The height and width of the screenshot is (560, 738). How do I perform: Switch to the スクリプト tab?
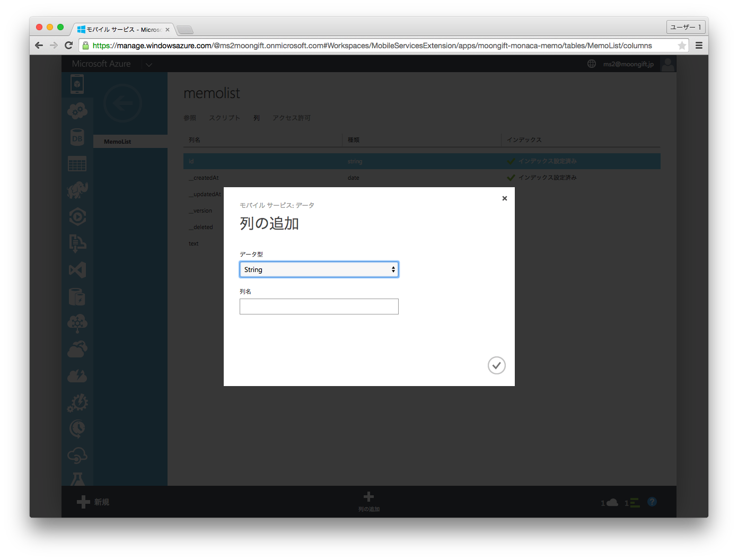click(224, 118)
